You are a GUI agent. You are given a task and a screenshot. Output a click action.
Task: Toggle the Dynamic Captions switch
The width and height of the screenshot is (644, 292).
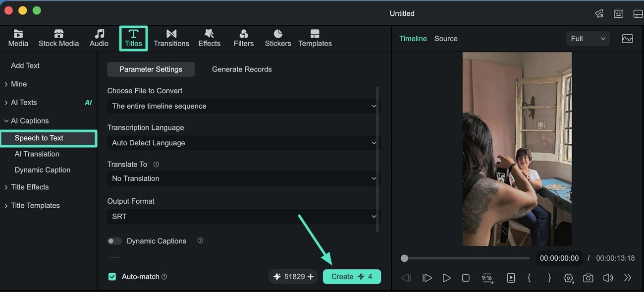click(114, 241)
